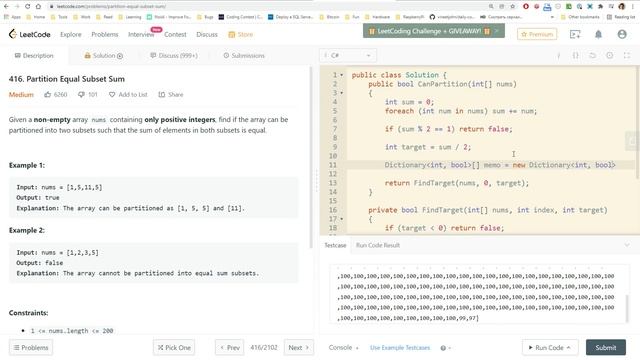
Task: Click the browser home button
Action: (38, 6)
